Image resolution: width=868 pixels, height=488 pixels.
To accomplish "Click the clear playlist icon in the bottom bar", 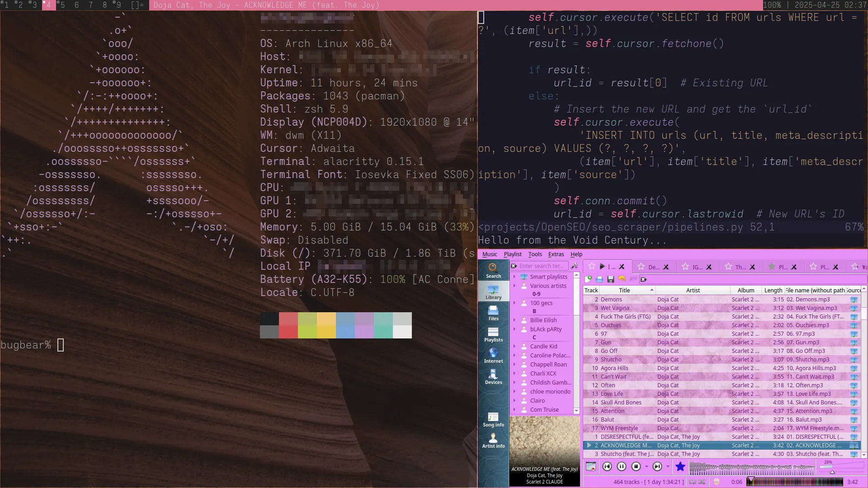I will pyautogui.click(x=590, y=467).
